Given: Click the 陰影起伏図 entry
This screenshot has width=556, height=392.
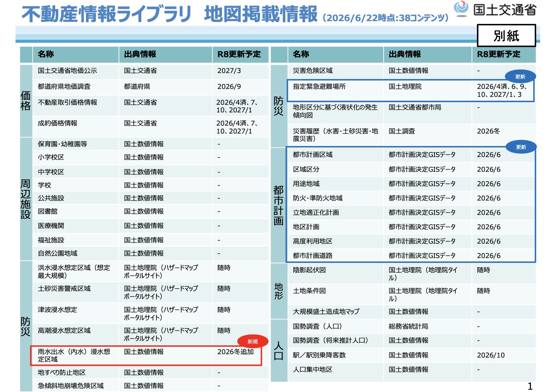Looking at the screenshot, I should (x=309, y=270).
